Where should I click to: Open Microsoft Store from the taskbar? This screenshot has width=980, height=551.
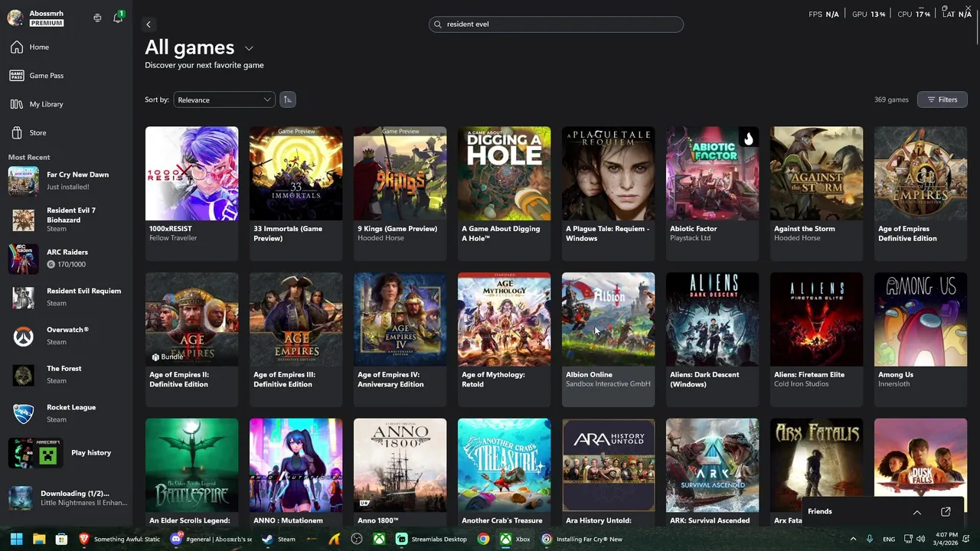[x=61, y=540]
